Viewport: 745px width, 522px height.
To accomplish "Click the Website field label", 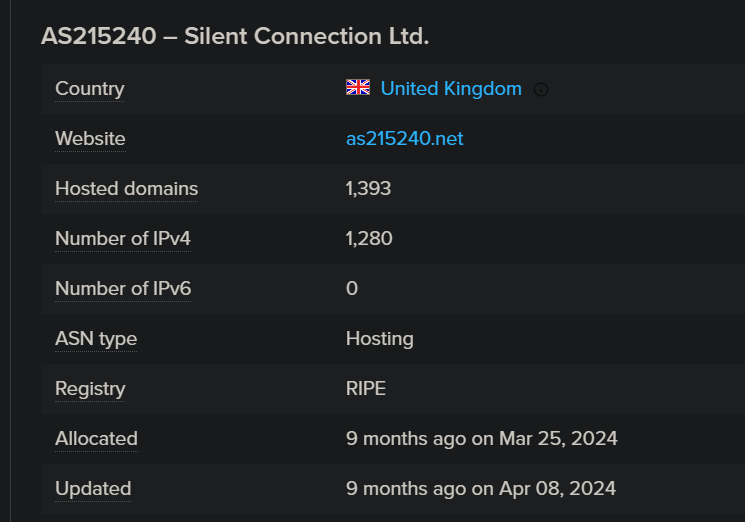I will pyautogui.click(x=90, y=138).
